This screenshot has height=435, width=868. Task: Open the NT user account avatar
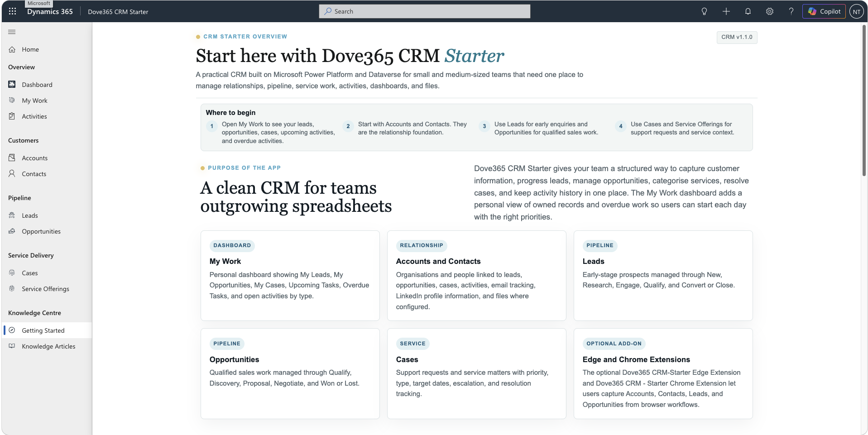(856, 12)
